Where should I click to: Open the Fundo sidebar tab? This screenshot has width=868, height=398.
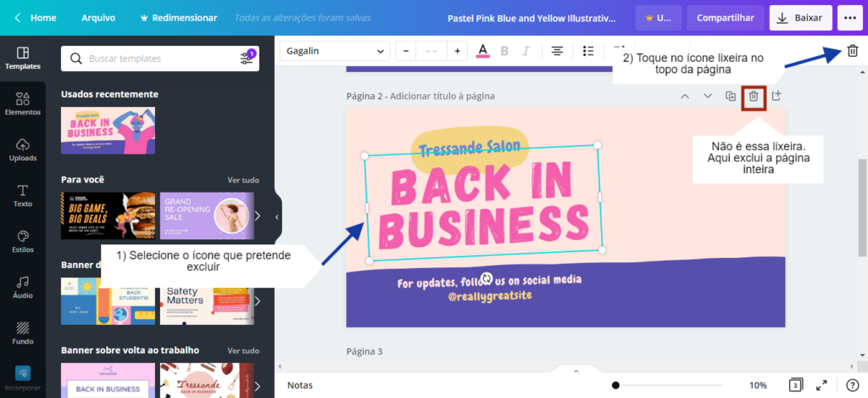(23, 334)
